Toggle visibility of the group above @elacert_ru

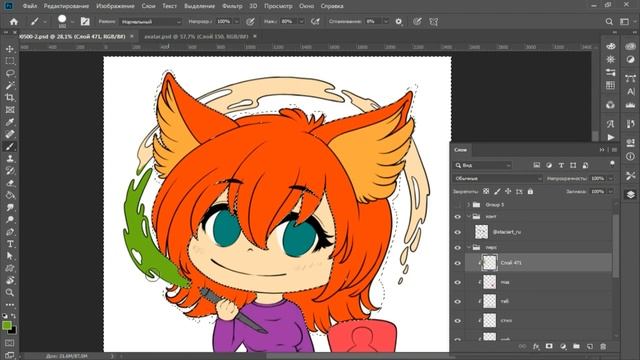(458, 217)
